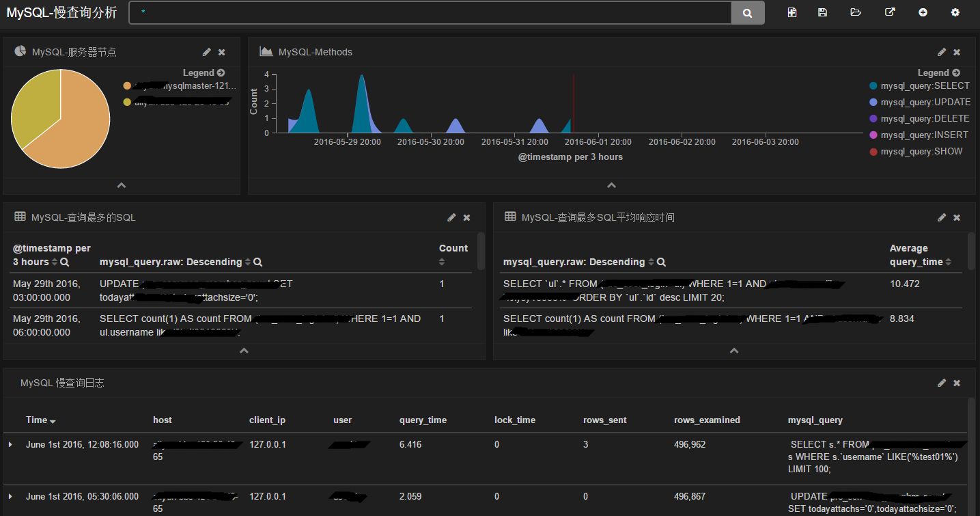Select the mysql_query column header

pyautogui.click(x=815, y=420)
